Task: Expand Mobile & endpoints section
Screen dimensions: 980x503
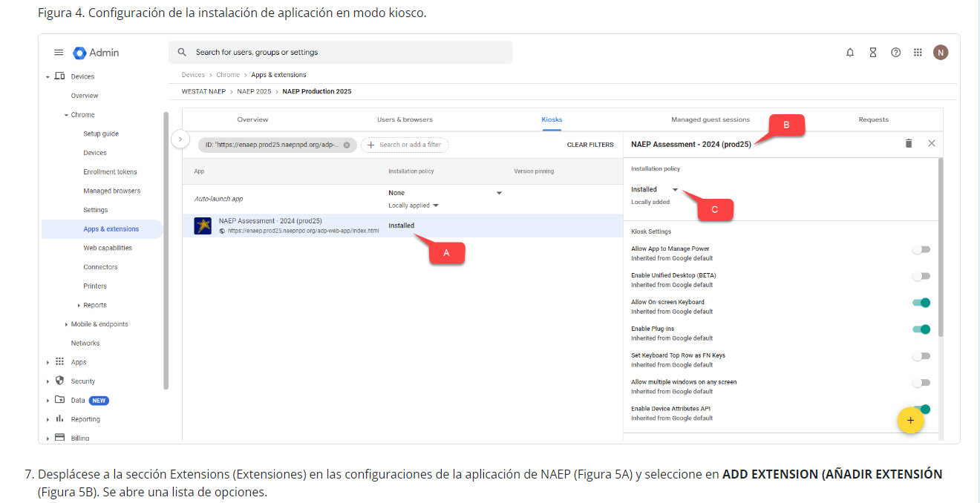Action: (x=66, y=324)
